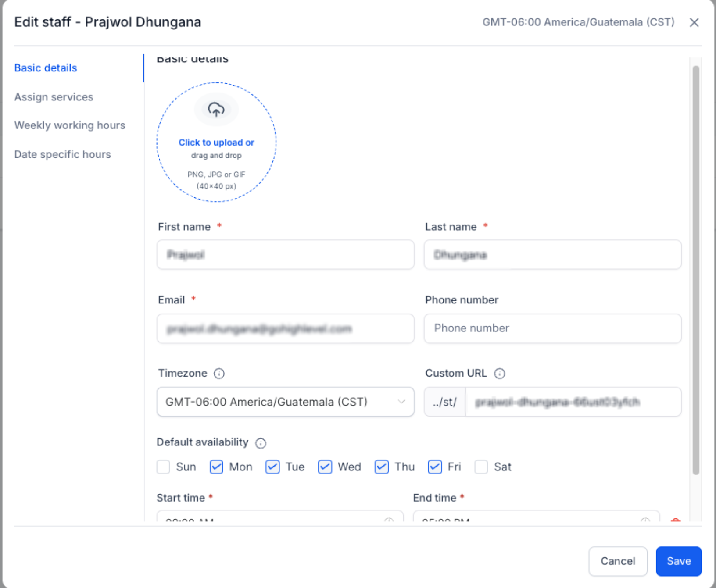Open the Timezone dropdown
716x588 pixels.
point(286,402)
